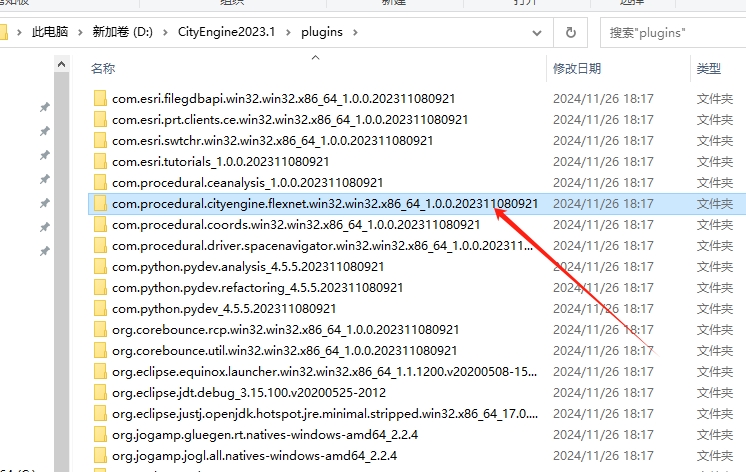Sort files by the 修改日期 column header

click(x=577, y=69)
